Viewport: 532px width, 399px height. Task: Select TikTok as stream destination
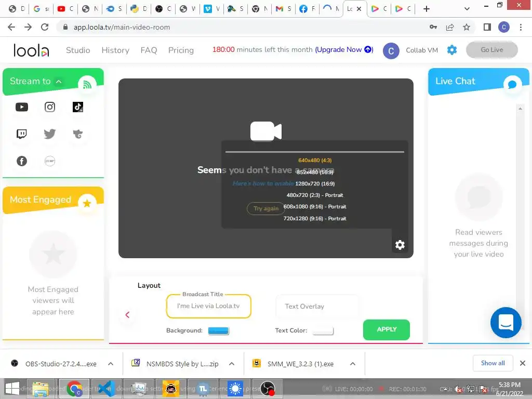tap(78, 107)
